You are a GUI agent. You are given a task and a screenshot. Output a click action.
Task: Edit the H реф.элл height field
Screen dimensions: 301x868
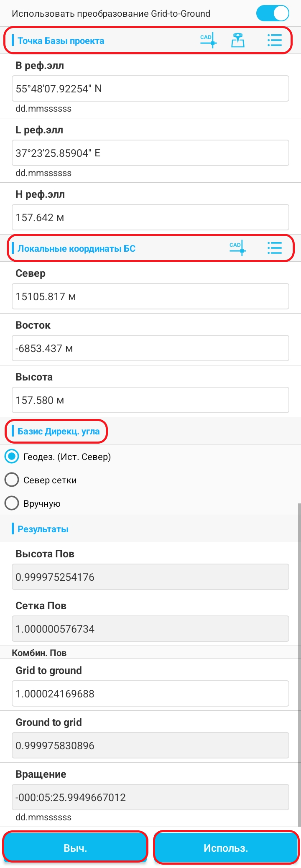150,217
